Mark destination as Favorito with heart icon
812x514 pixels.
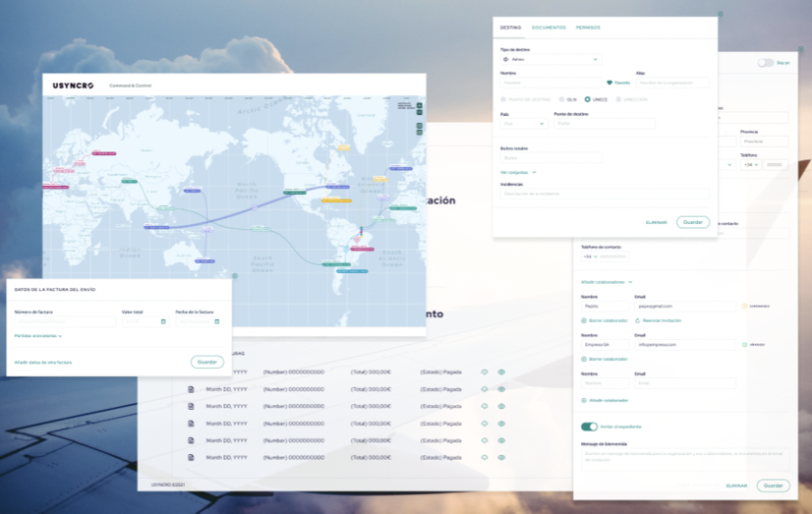[609, 83]
